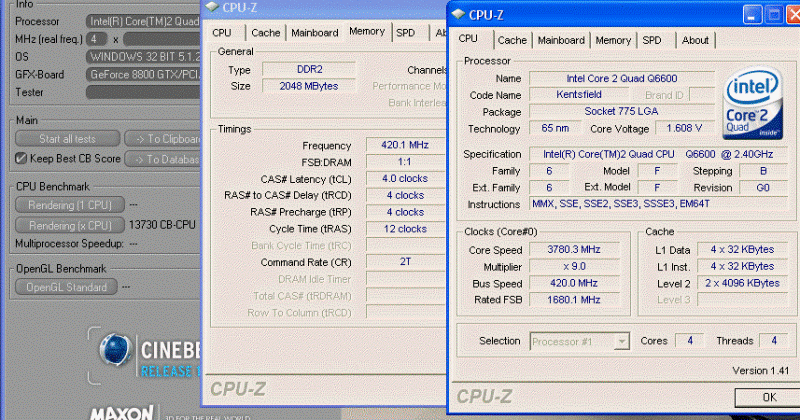
Task: Minimize the front CPU-Z window
Action: 752,15
